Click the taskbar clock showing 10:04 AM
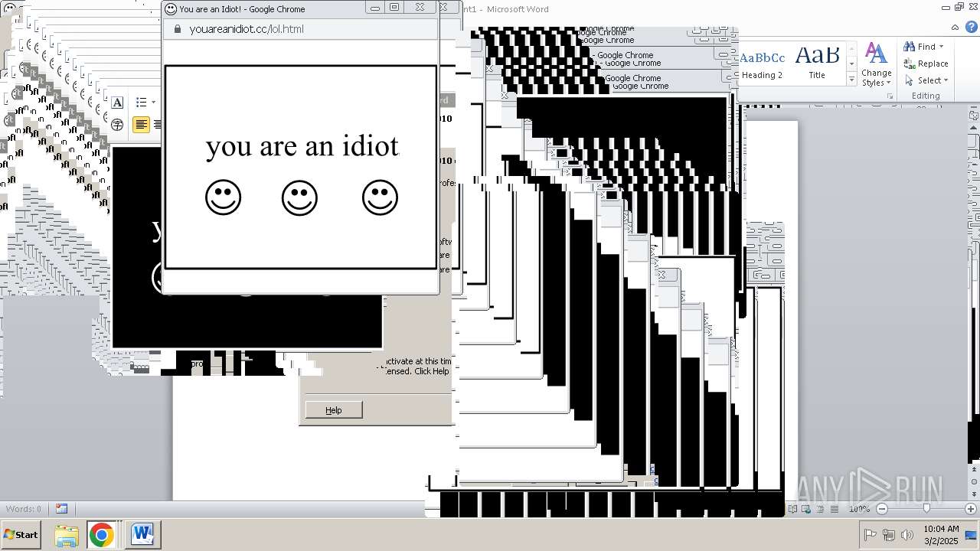Screen dimensions: 980x551 pyautogui.click(x=941, y=535)
